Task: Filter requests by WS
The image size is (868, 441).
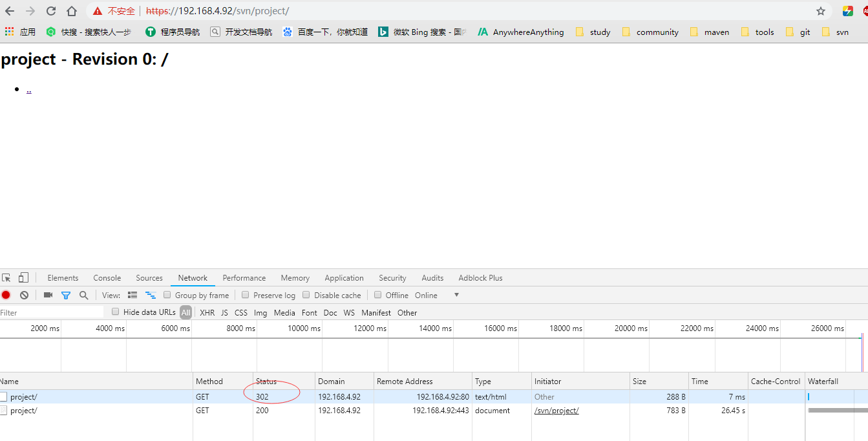Action: 349,312
